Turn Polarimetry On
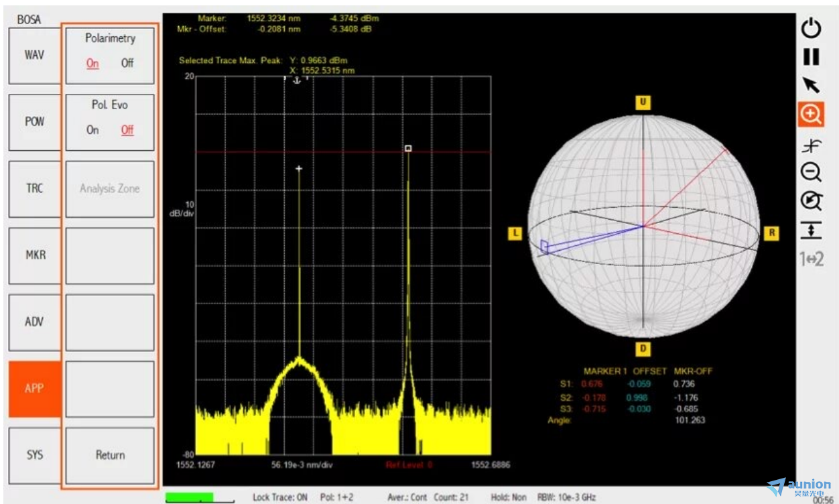 tap(92, 64)
